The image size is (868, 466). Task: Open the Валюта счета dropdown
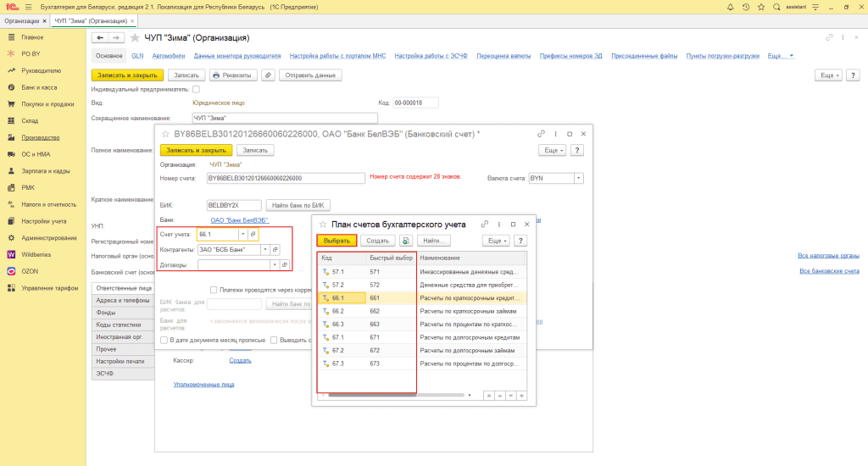(579, 179)
